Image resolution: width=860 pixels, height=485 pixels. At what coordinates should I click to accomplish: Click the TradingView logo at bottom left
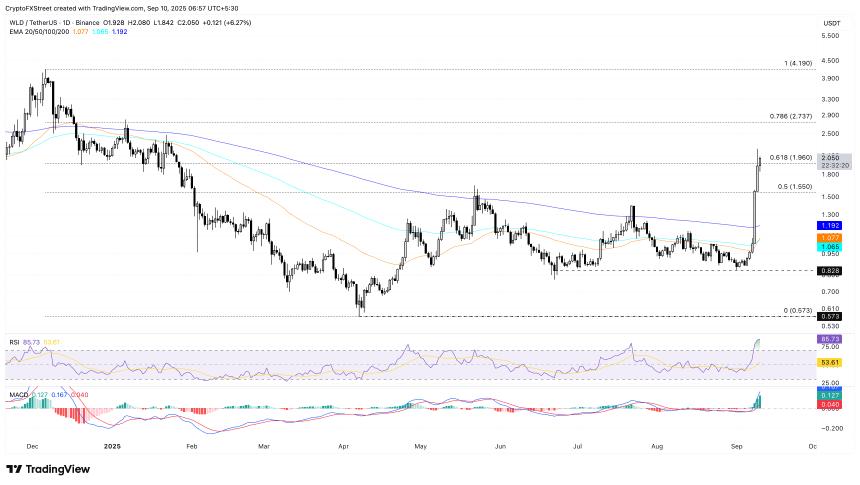pyautogui.click(x=48, y=469)
